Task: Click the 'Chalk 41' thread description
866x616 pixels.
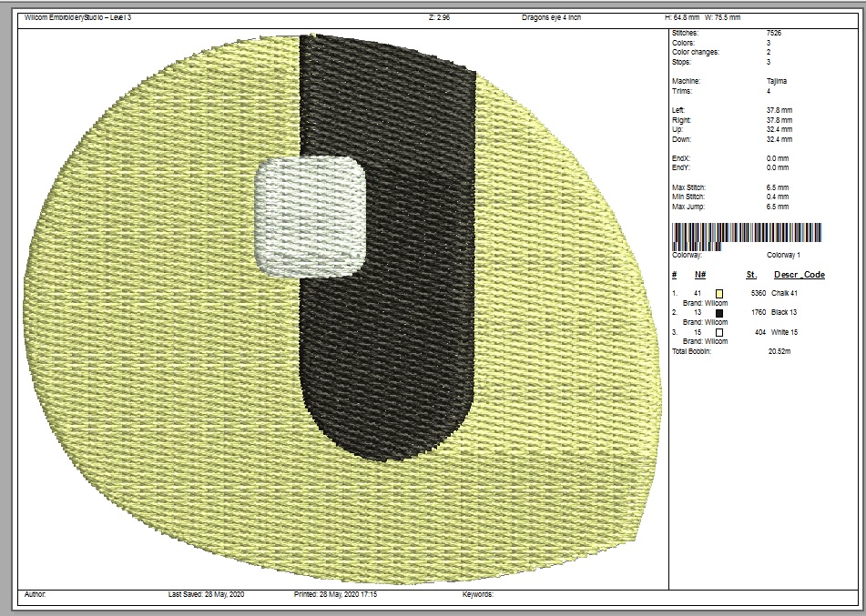Action: [784, 294]
